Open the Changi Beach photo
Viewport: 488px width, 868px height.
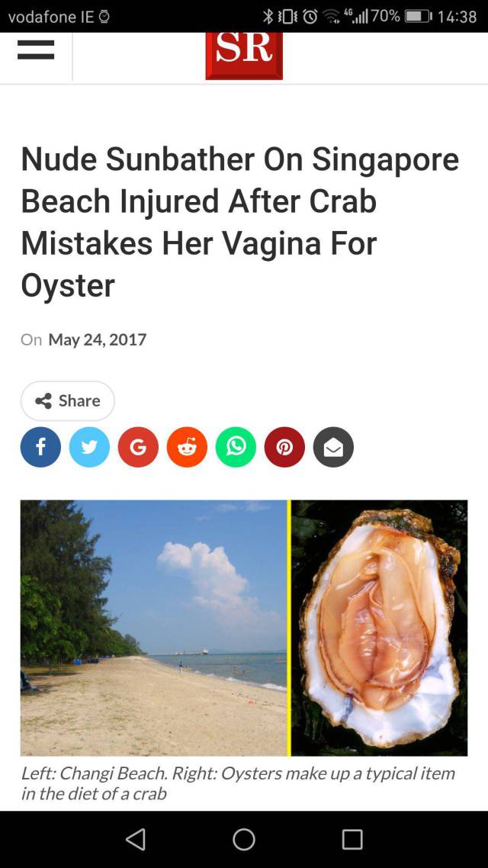154,628
